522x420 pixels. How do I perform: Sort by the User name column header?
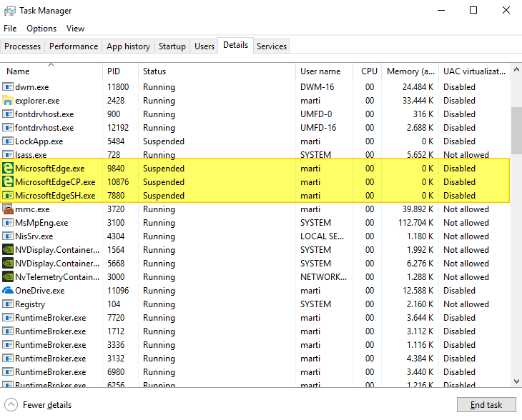(324, 71)
